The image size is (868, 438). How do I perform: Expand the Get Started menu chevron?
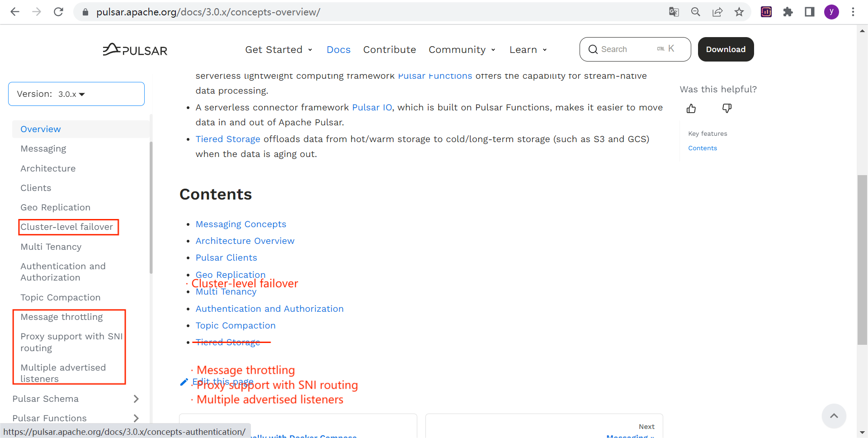[x=310, y=50]
